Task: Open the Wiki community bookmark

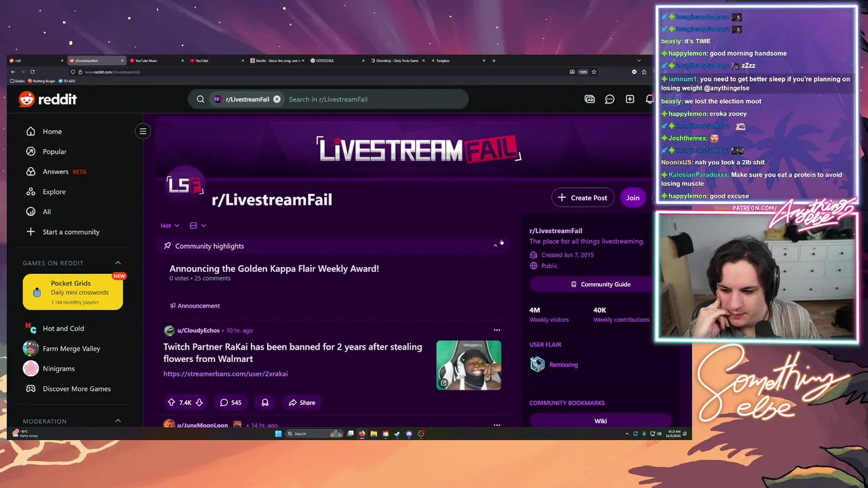Action: [x=601, y=421]
